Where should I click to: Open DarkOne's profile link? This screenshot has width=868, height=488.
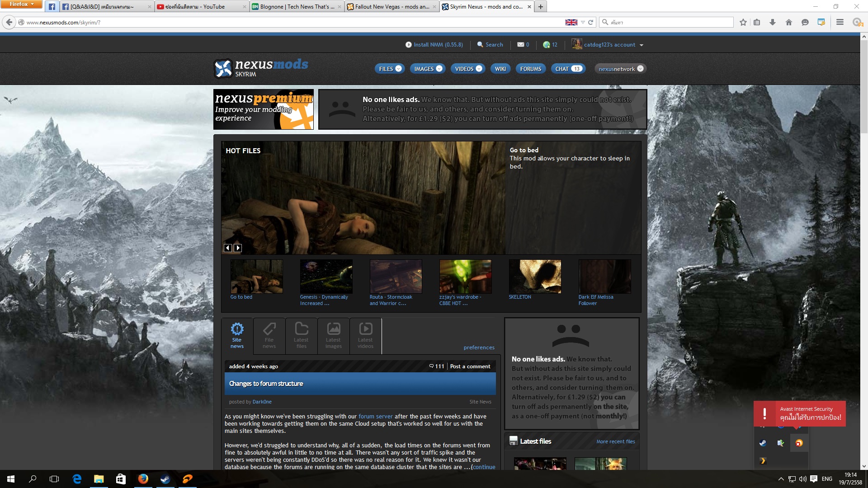tap(262, 402)
